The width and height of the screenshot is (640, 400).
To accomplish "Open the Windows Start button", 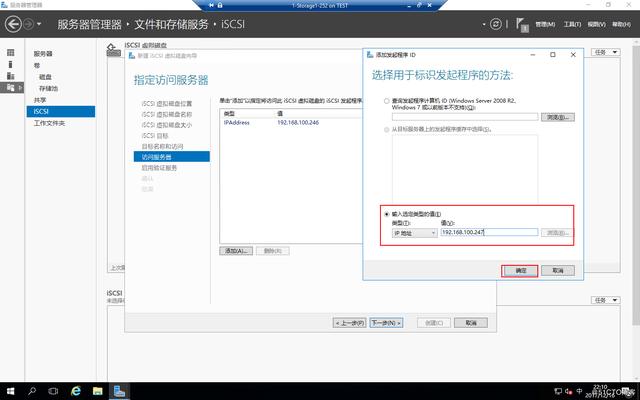I will (11, 391).
